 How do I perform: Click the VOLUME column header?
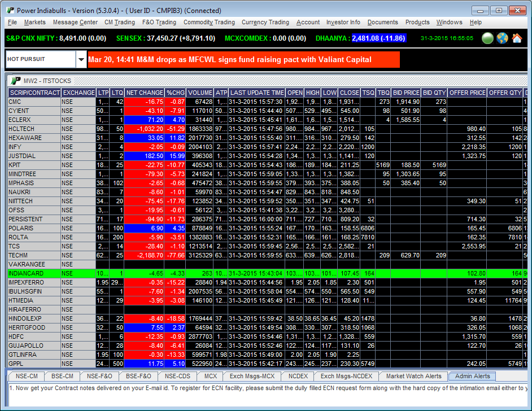pos(200,93)
